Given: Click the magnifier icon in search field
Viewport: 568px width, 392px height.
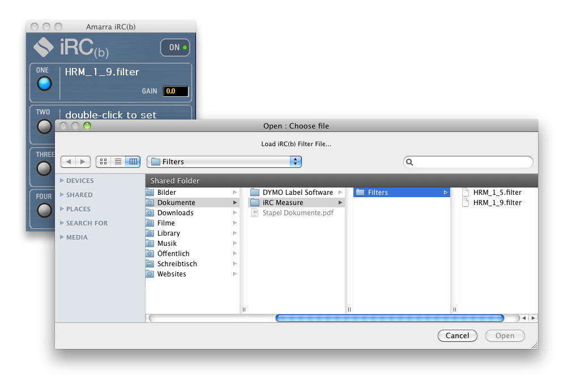Looking at the screenshot, I should (x=409, y=162).
